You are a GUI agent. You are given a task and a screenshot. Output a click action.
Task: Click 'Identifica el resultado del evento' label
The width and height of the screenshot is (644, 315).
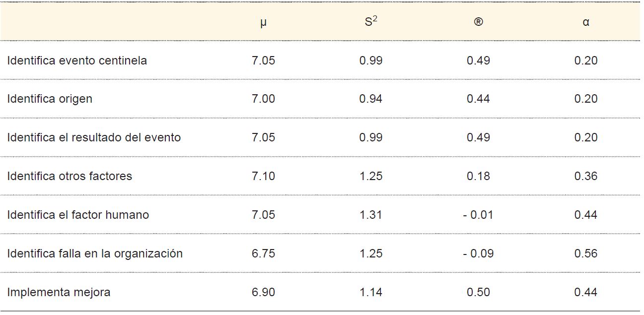pos(94,137)
